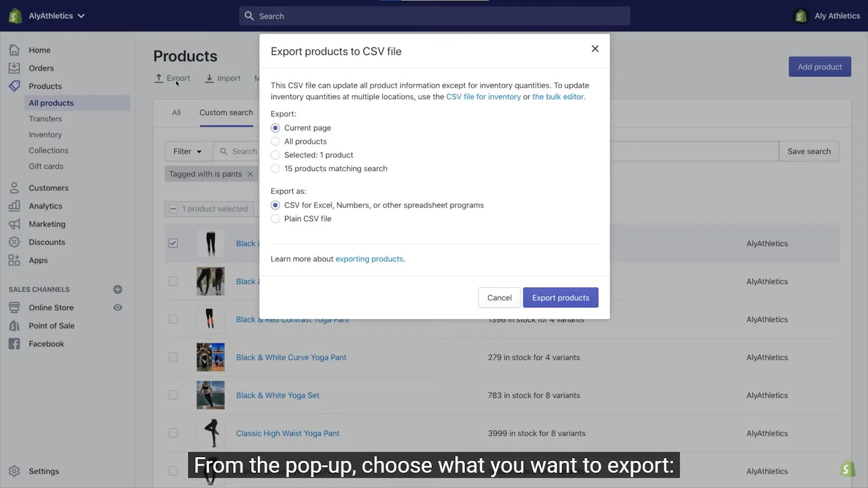Open Inventory in sidebar
Image resolution: width=868 pixels, height=488 pixels.
point(45,134)
